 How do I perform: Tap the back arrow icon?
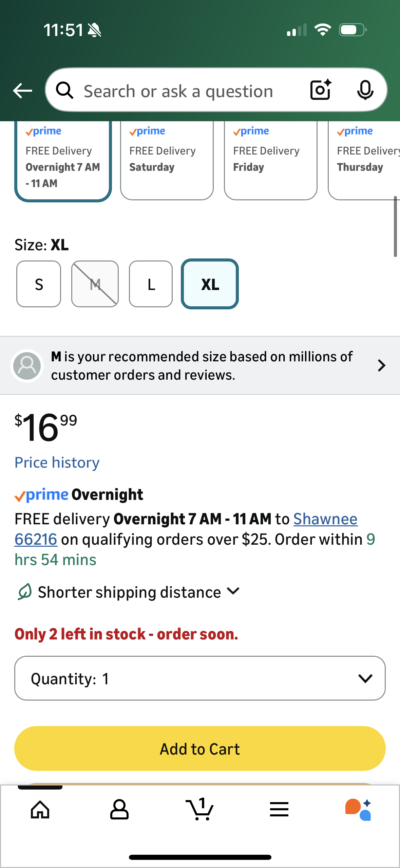[x=22, y=91]
